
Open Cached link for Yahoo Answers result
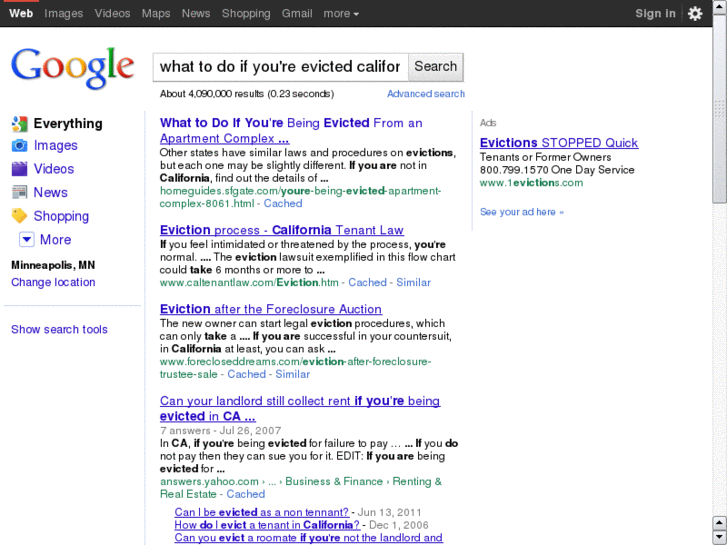pyautogui.click(x=246, y=494)
